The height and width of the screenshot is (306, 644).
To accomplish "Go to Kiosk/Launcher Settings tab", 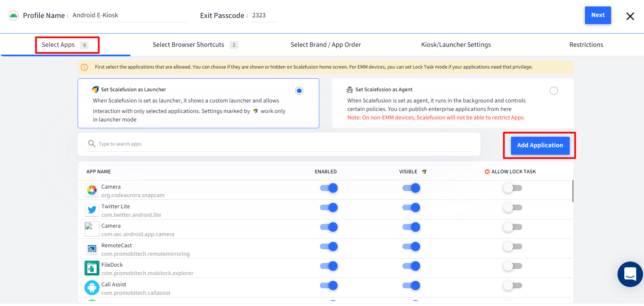I will click(x=456, y=45).
